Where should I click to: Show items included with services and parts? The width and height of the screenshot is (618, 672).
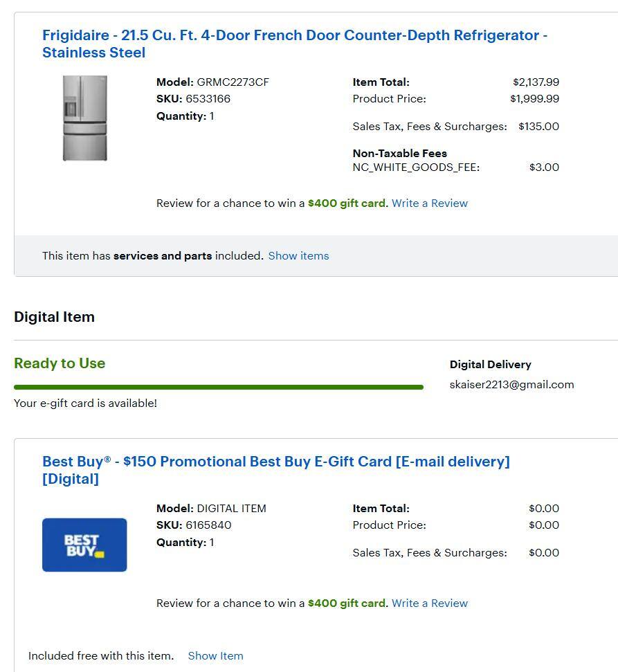pyautogui.click(x=298, y=255)
